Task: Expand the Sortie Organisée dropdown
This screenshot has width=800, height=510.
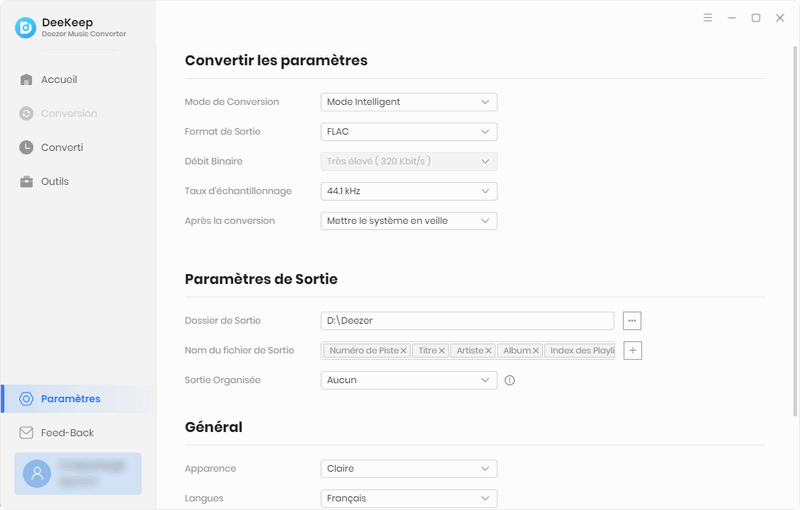Action: point(409,380)
